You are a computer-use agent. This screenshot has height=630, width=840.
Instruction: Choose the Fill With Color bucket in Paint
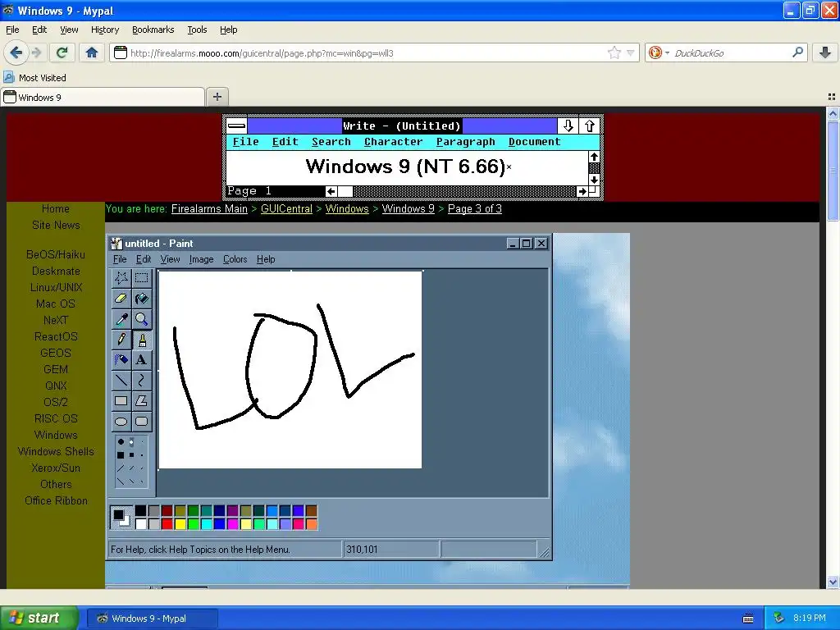[141, 299]
